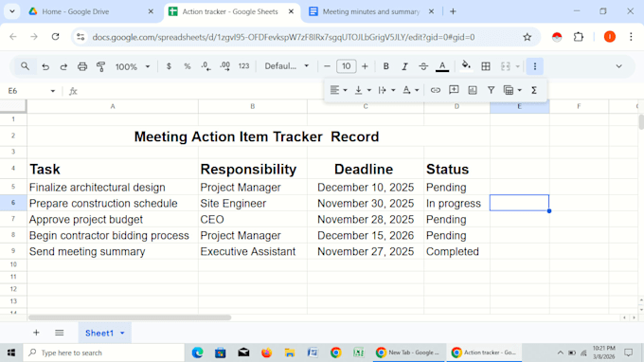The image size is (644, 362).
Task: Open the borders tool
Action: [x=486, y=66]
